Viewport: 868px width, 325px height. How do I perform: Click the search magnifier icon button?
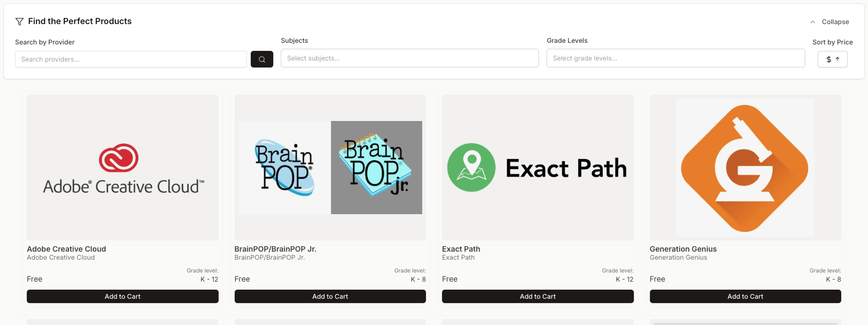(262, 59)
